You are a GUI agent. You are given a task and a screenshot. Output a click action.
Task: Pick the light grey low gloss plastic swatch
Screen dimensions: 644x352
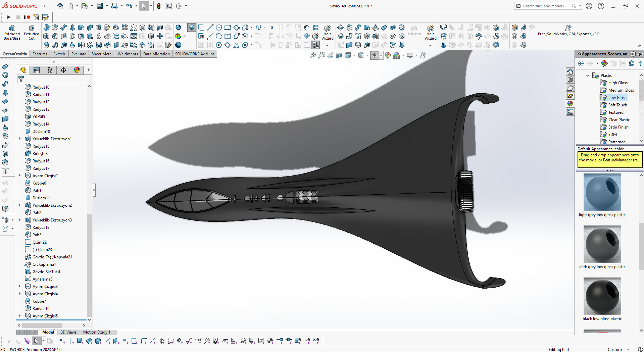click(x=602, y=192)
